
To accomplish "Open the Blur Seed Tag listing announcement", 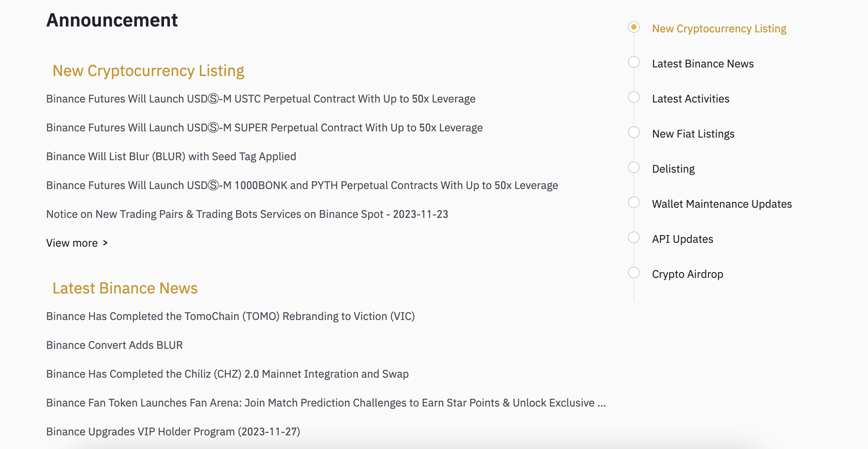I will pyautogui.click(x=171, y=156).
